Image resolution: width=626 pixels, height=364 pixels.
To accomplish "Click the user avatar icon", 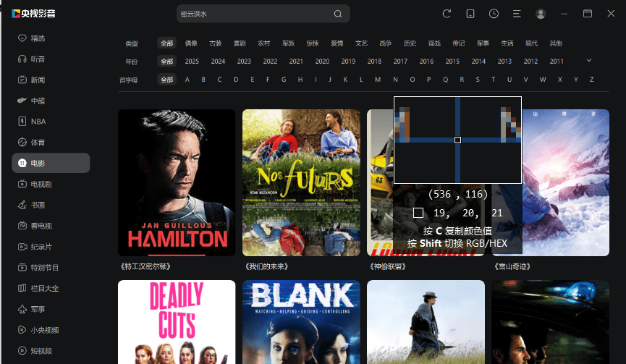I will (541, 14).
